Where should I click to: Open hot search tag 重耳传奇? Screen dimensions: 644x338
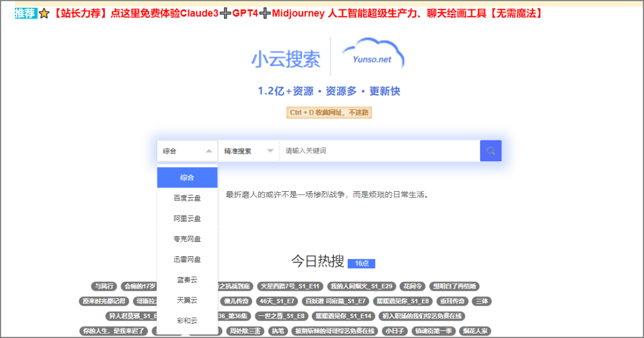pos(452,301)
